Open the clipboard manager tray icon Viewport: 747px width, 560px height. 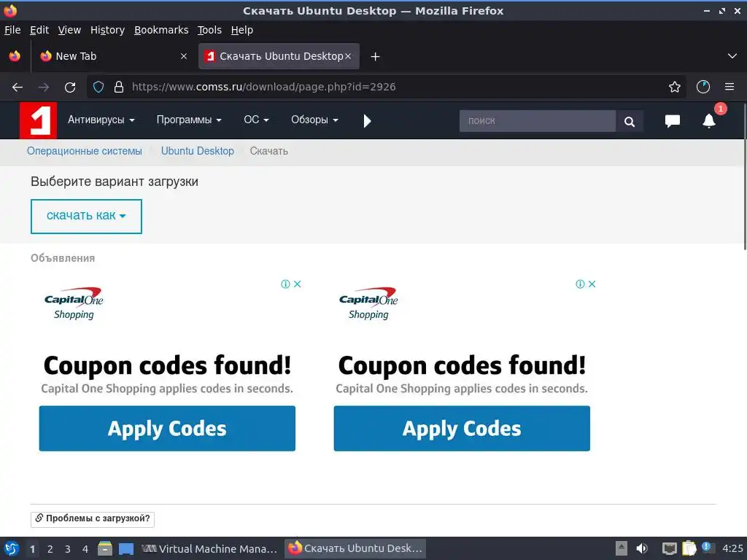pos(689,548)
